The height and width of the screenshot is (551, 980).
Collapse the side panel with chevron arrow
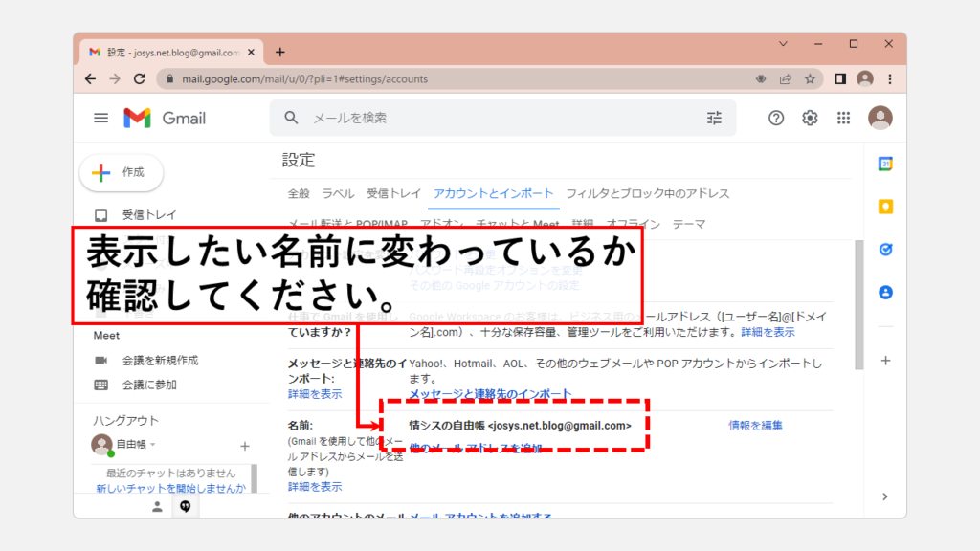point(885,496)
